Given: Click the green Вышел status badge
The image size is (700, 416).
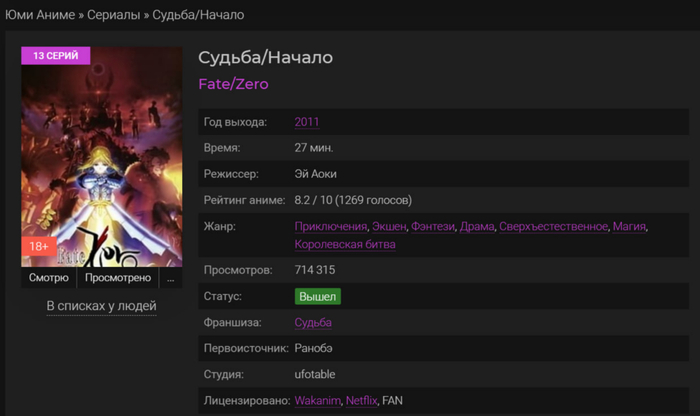Looking at the screenshot, I should 317,296.
